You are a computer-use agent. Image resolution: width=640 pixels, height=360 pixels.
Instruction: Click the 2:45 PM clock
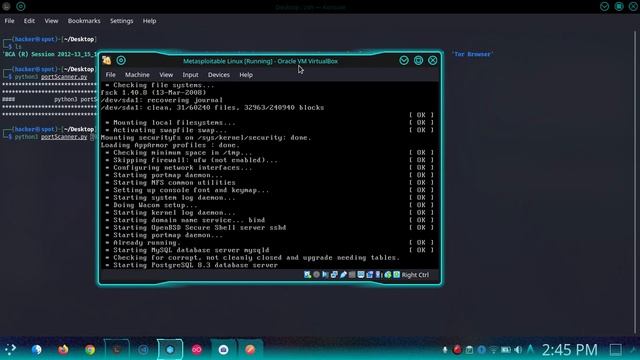click(570, 350)
